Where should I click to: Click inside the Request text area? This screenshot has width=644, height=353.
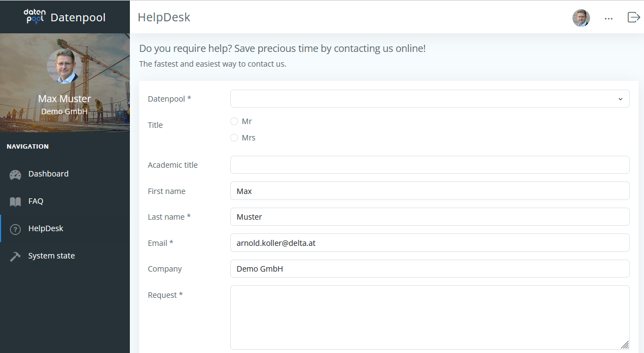point(430,317)
